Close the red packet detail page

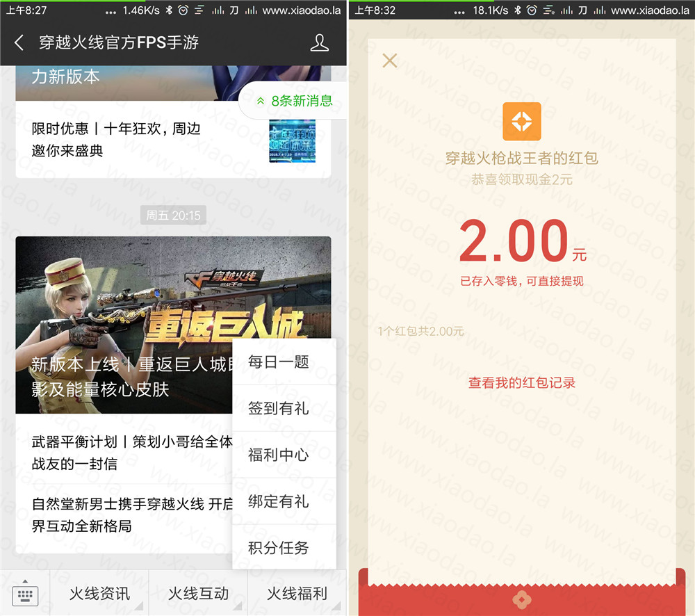[x=390, y=60]
